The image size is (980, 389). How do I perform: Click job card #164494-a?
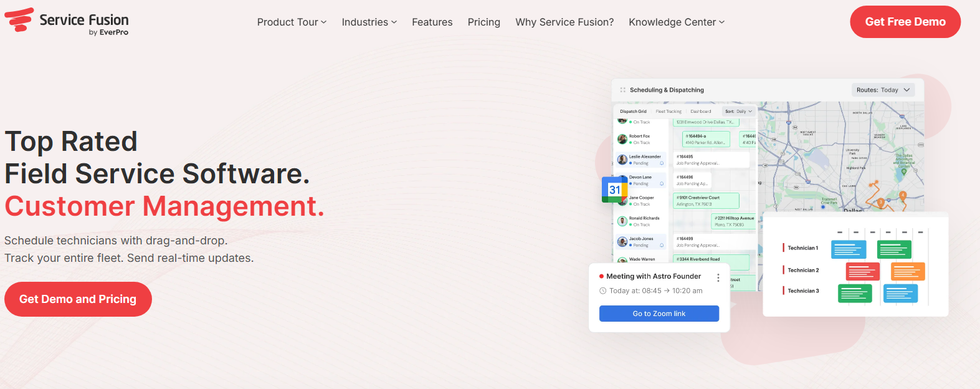(x=706, y=139)
